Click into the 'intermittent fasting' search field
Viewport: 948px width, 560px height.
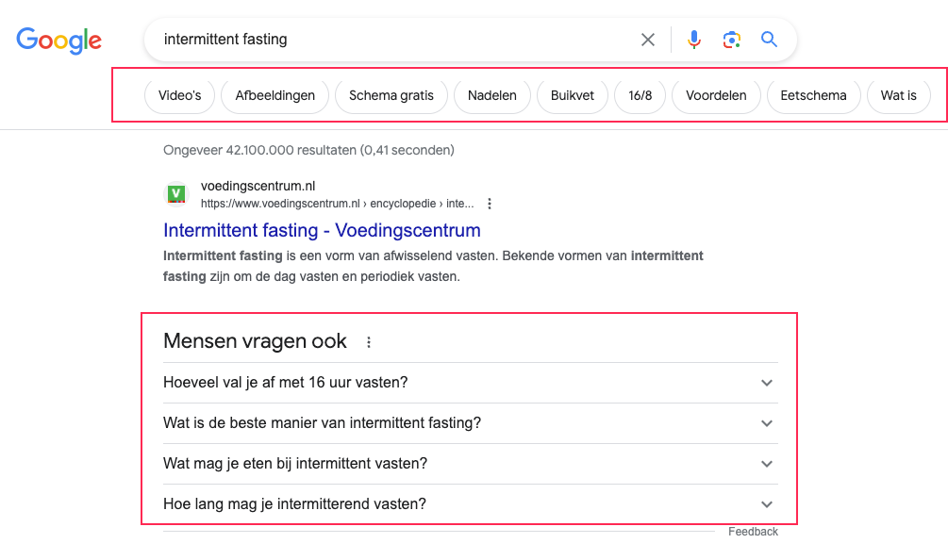coord(393,40)
